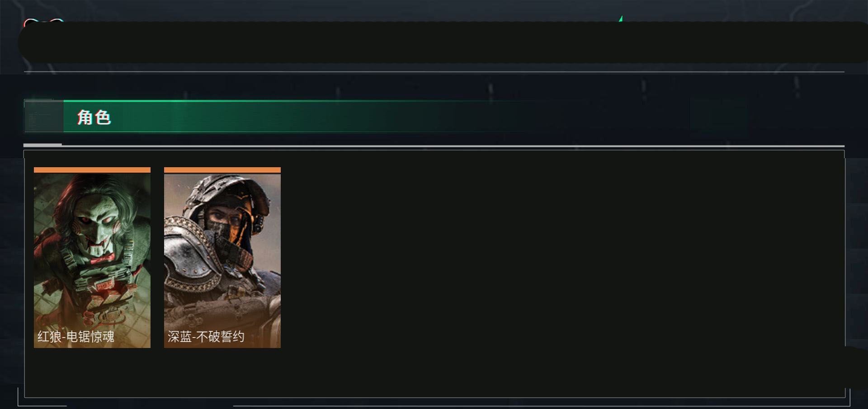The width and height of the screenshot is (868, 409).
Task: Click empty area of character list panel
Action: click(x=561, y=271)
